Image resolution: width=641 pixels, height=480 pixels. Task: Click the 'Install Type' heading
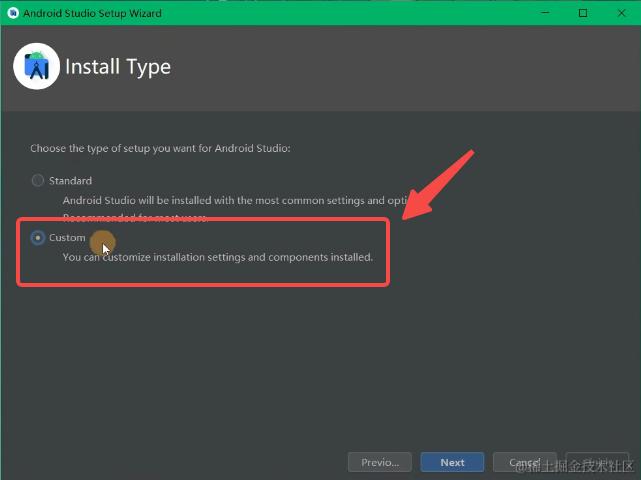pos(118,67)
